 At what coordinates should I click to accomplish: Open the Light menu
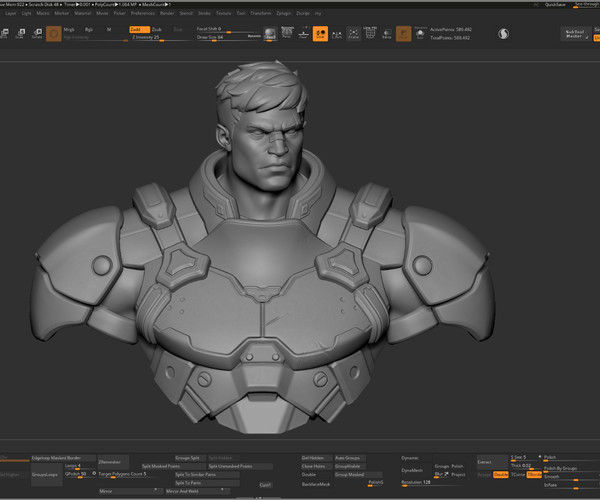click(x=26, y=13)
